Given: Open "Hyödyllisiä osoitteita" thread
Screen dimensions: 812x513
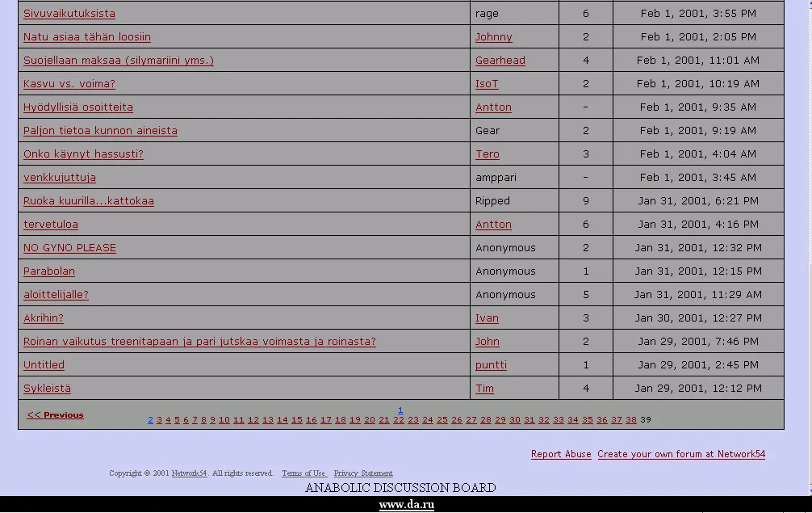Looking at the screenshot, I should click(77, 107).
